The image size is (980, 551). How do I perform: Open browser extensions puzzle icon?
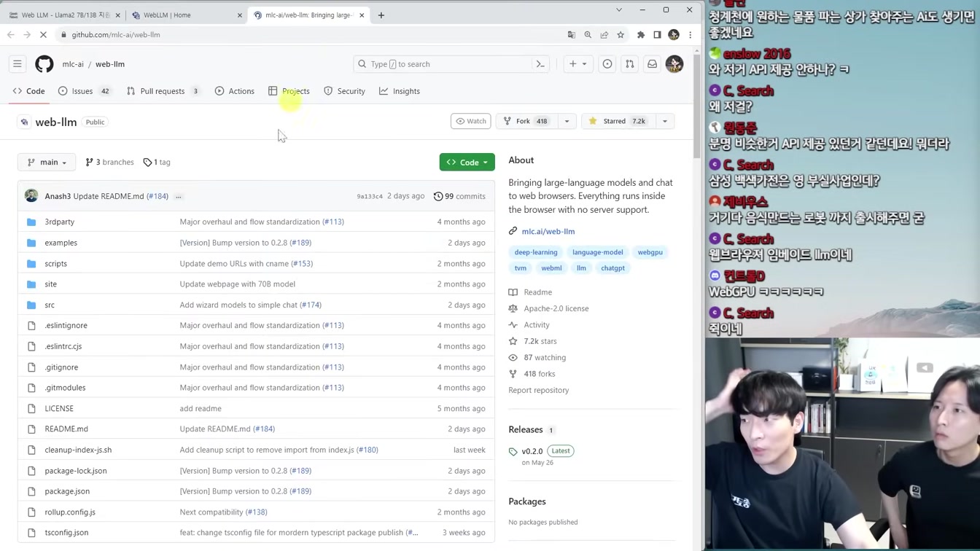point(641,34)
